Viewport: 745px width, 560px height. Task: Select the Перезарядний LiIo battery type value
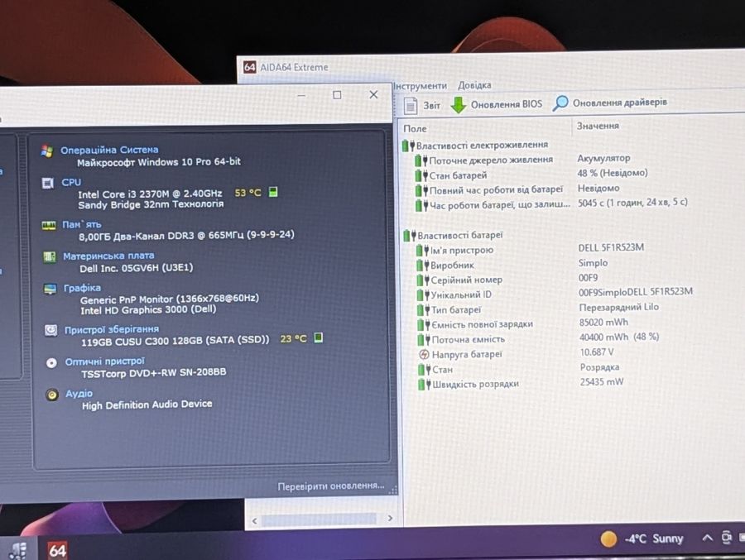[618, 308]
